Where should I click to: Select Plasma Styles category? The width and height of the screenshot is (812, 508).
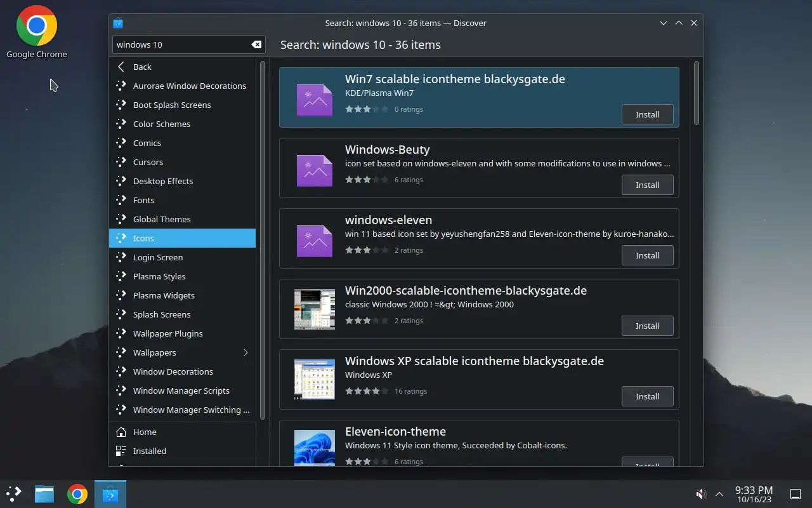click(x=183, y=276)
